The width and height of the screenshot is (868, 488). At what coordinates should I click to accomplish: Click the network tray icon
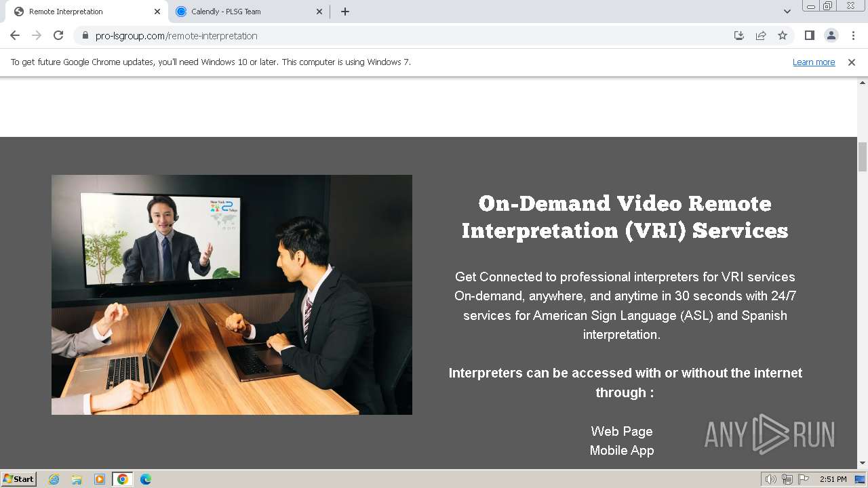787,479
